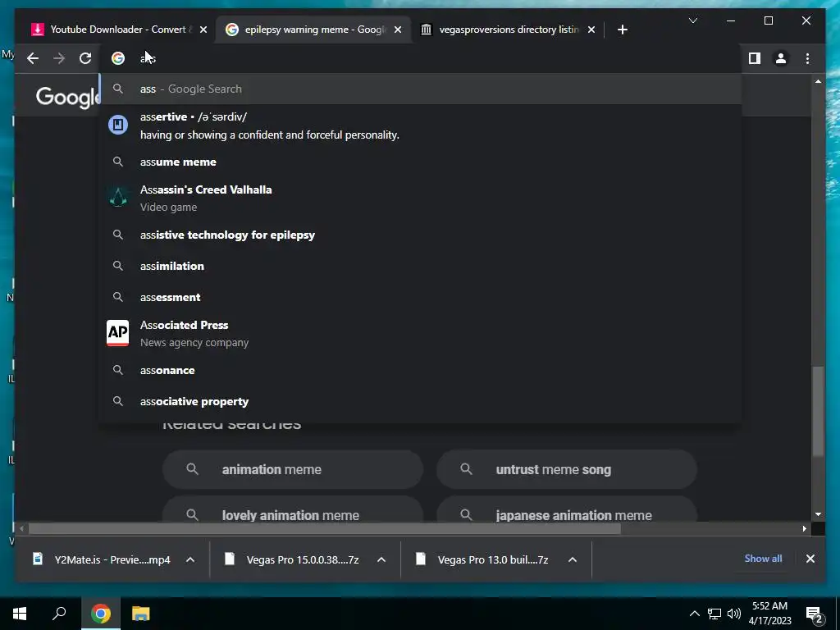Choose the 'assimilation' suggestion
Screen dimensions: 840x630
coord(421,267)
